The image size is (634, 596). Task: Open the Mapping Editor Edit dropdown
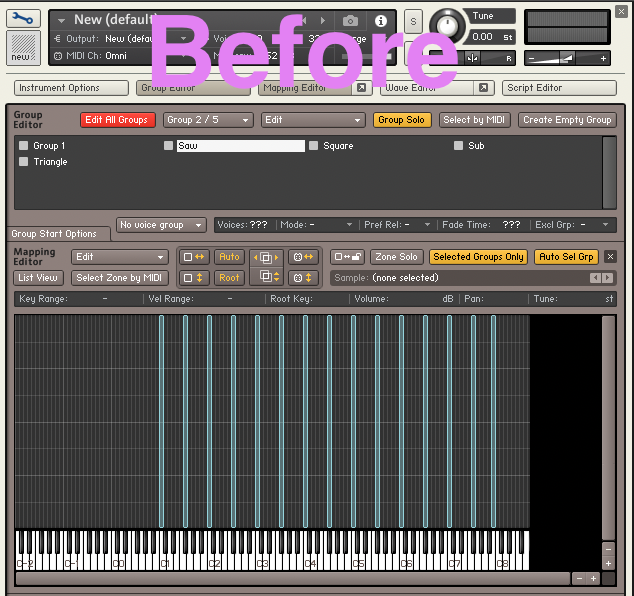pyautogui.click(x=119, y=257)
